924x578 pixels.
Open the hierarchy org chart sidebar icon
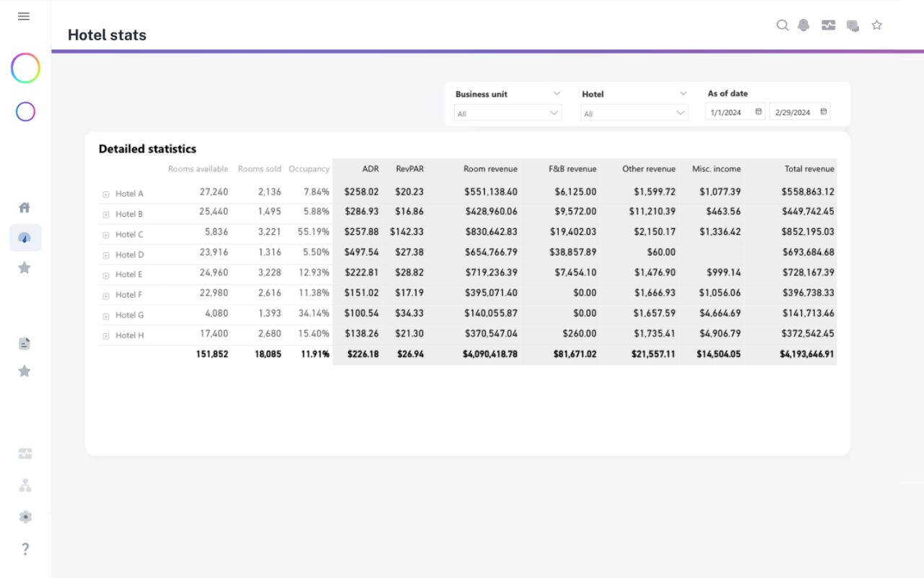pos(25,486)
